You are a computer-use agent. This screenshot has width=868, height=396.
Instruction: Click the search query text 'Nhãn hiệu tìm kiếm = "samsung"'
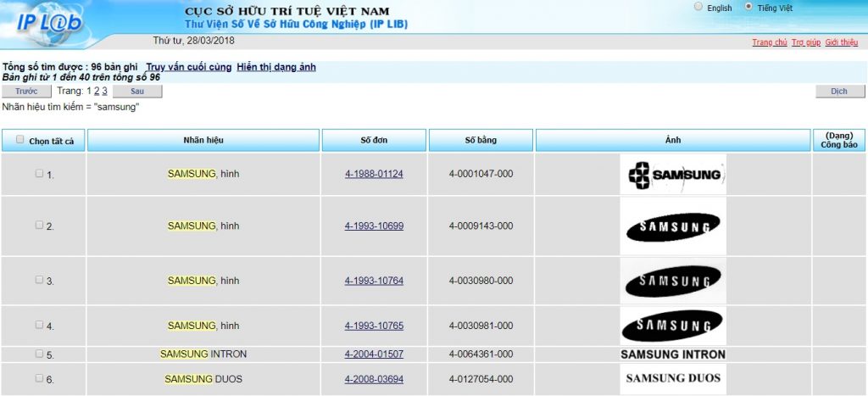pyautogui.click(x=71, y=108)
